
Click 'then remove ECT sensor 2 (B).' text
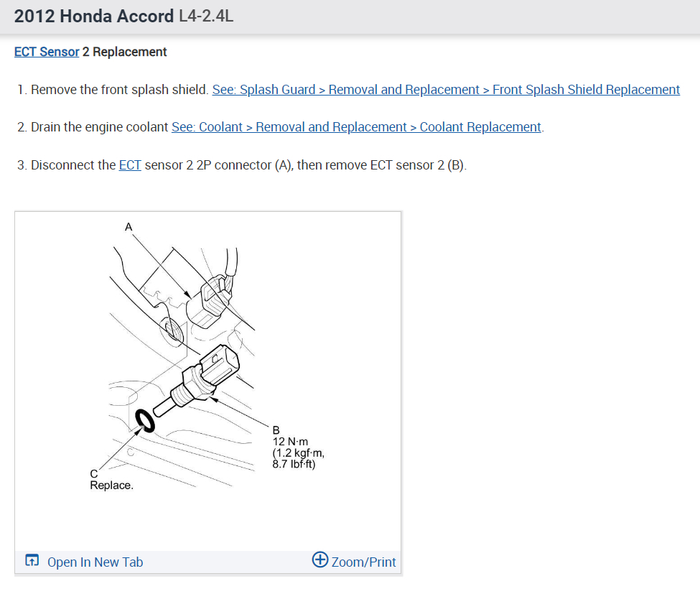pyautogui.click(x=382, y=164)
